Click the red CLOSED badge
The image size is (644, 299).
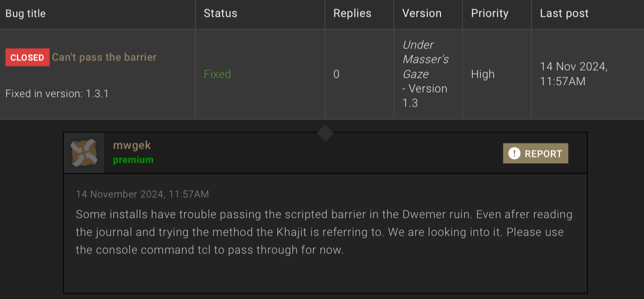(27, 58)
